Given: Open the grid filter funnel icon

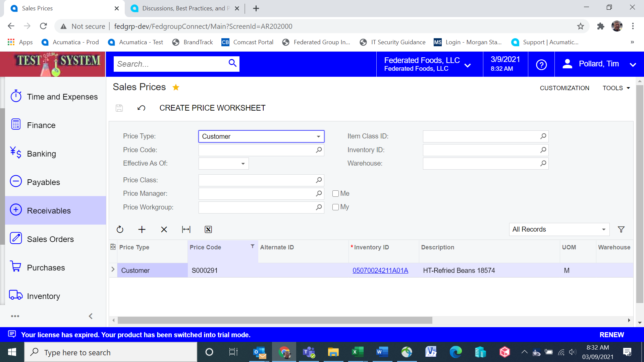Looking at the screenshot, I should click(621, 229).
